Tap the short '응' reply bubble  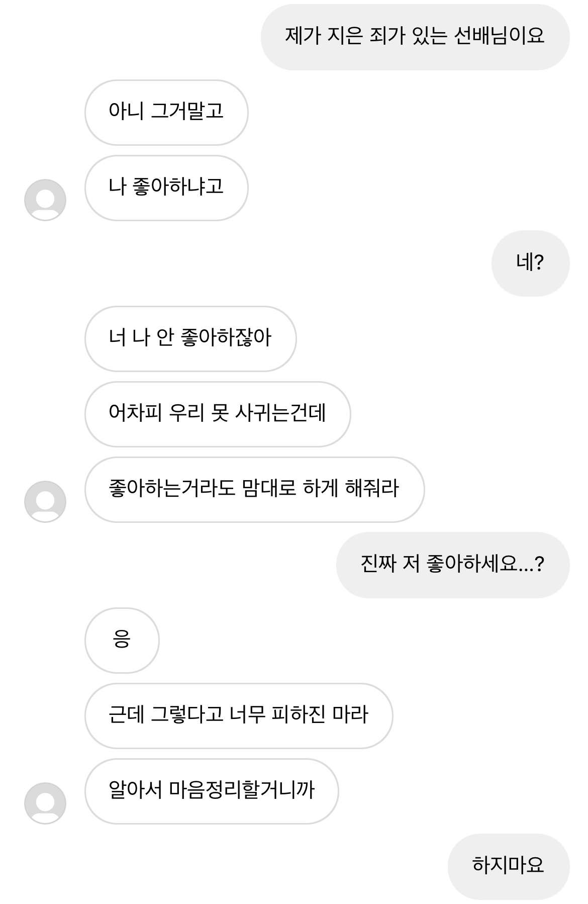(x=122, y=640)
